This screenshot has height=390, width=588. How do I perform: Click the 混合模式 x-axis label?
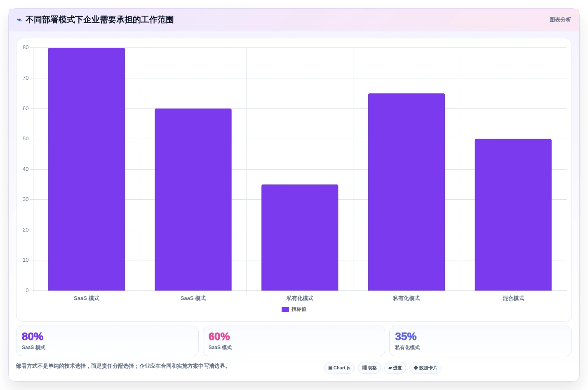tap(513, 298)
